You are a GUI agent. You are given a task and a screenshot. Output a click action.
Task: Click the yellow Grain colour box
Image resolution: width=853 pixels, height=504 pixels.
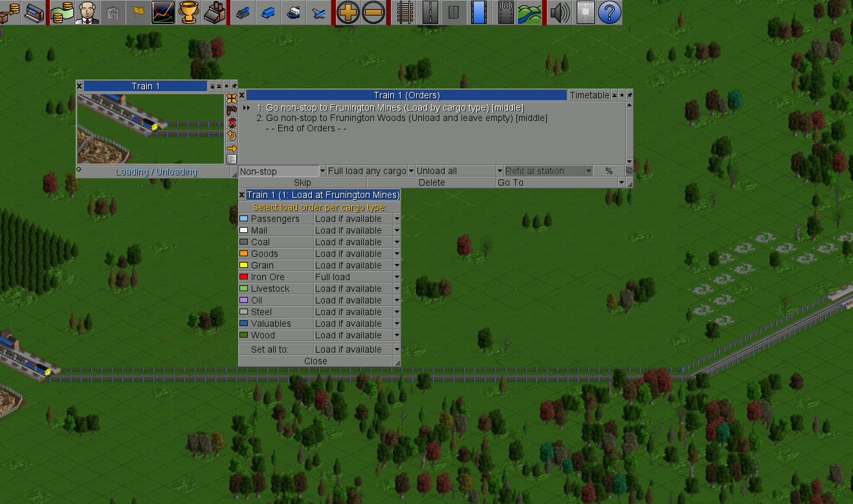pyautogui.click(x=244, y=265)
